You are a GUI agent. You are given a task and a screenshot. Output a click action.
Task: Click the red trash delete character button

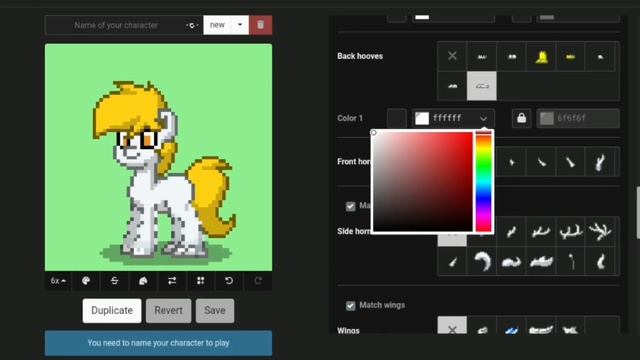coord(260,25)
